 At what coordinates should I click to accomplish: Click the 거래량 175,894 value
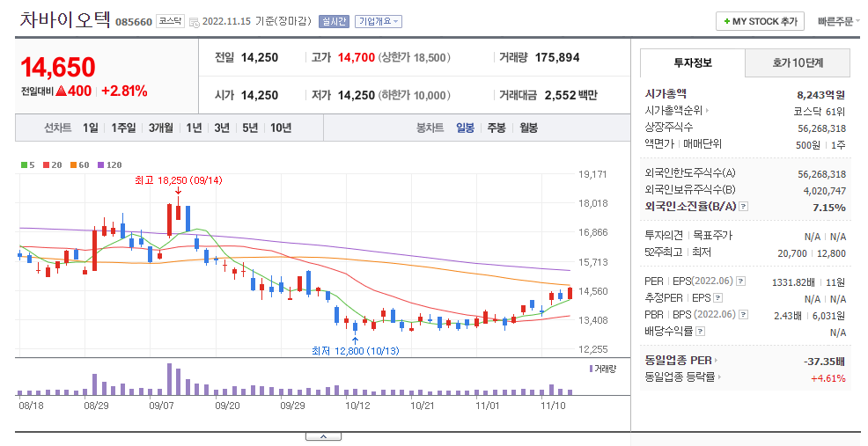coord(557,57)
